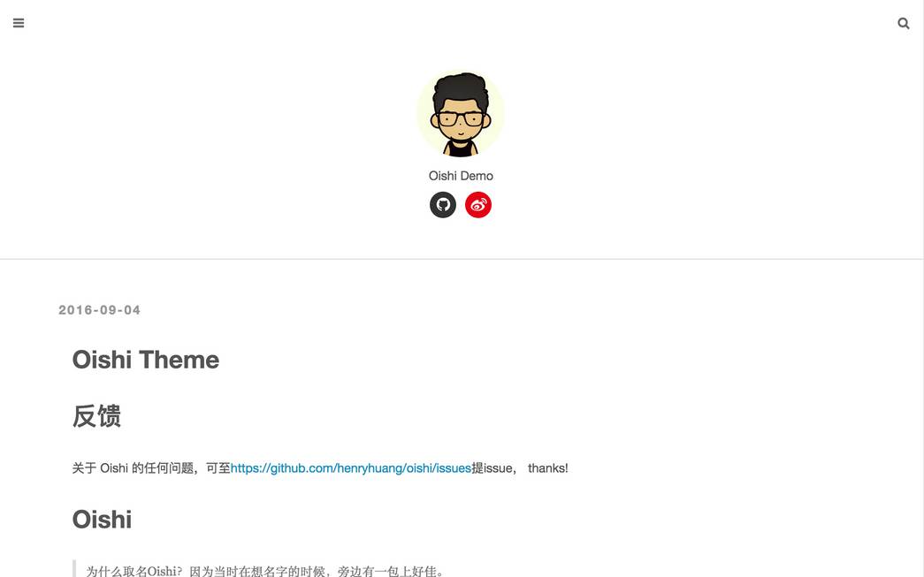Click the 旁边有一包上好佳 quote ending
The height and width of the screenshot is (577, 924).
[387, 571]
